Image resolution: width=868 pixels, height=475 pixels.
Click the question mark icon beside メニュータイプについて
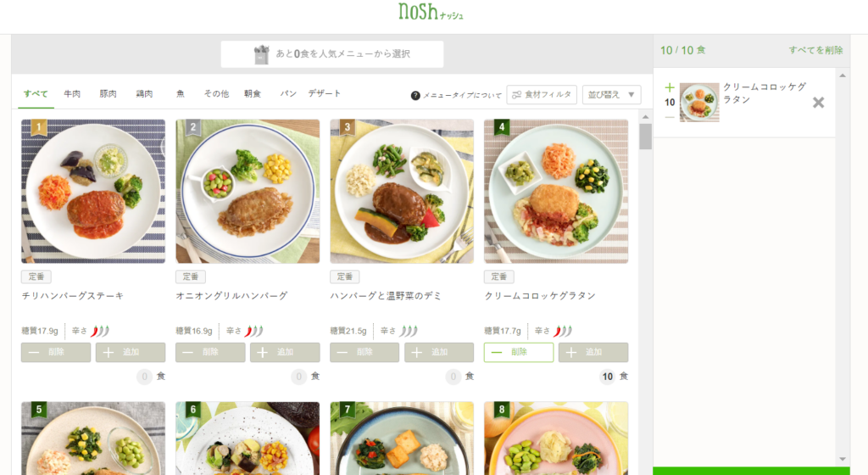(415, 95)
